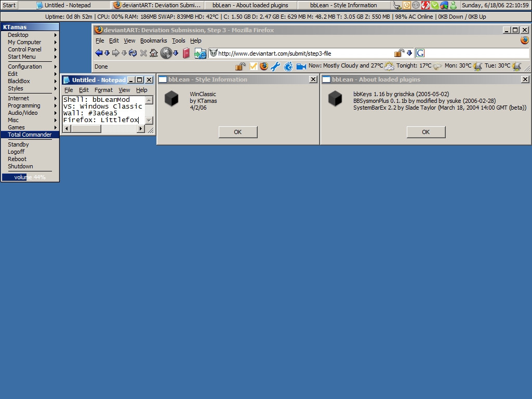This screenshot has width=532, height=399.
Task: Open the dropdown arrow beside the globe icon
Action: tap(176, 53)
